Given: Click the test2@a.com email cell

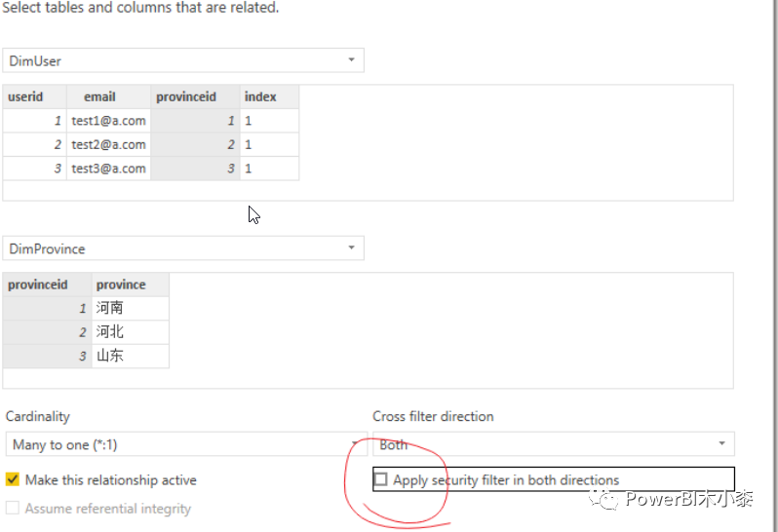Looking at the screenshot, I should [108, 144].
